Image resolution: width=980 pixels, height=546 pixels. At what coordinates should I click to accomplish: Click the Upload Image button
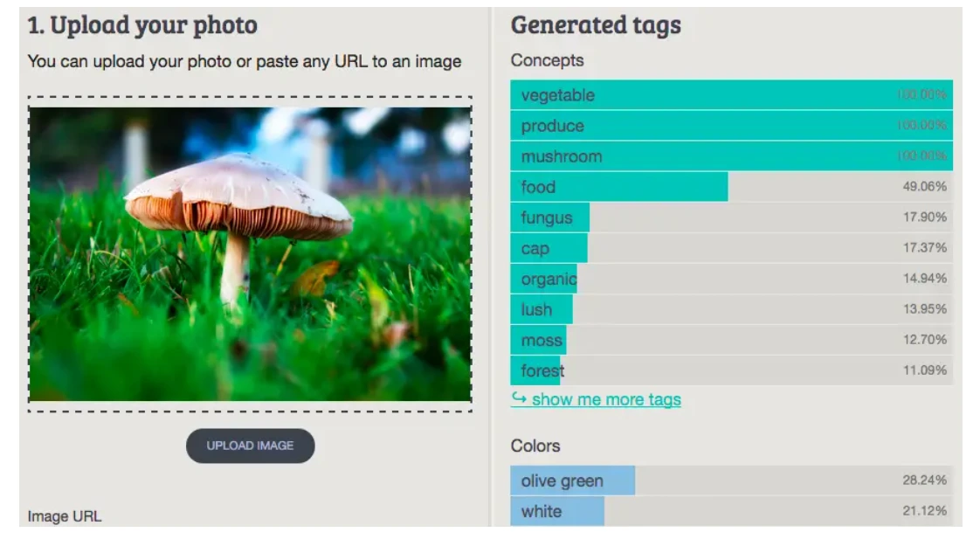[250, 446]
